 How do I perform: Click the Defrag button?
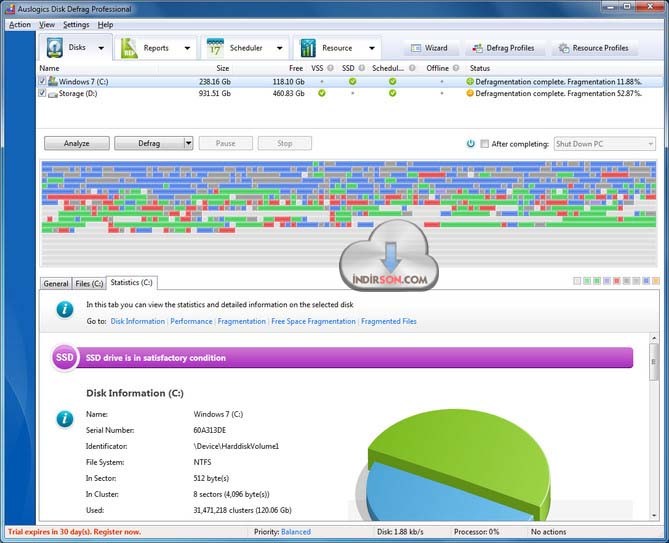[x=149, y=143]
